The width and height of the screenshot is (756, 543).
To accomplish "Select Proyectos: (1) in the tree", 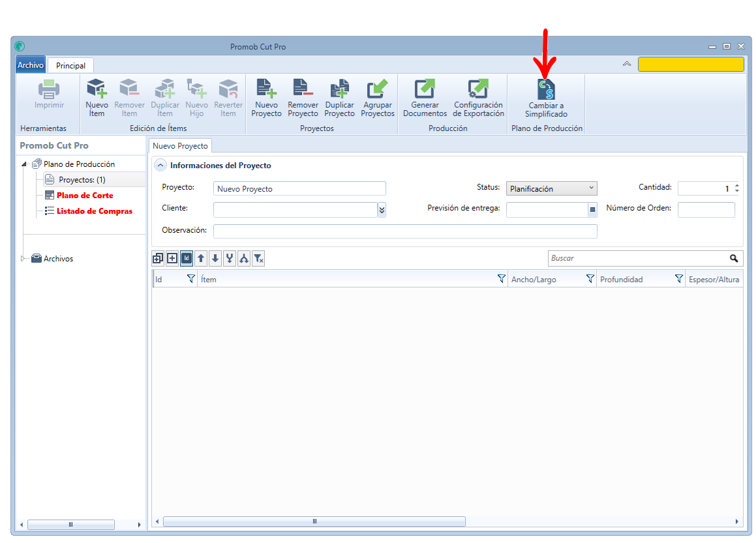I will [82, 180].
